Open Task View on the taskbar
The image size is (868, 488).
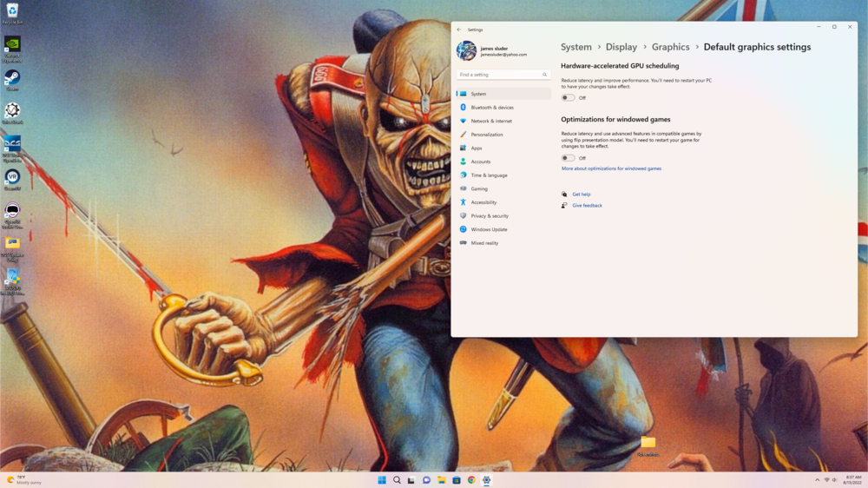[x=411, y=480]
